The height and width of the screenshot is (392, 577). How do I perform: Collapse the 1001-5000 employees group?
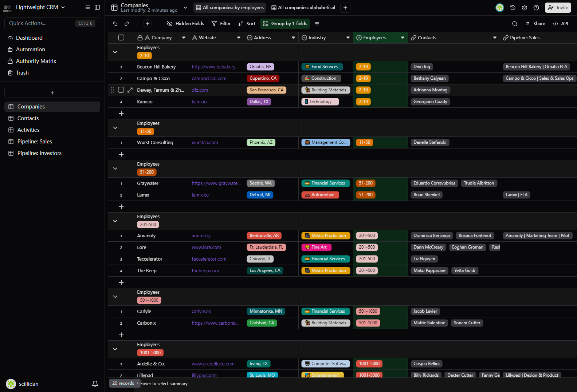115,349
